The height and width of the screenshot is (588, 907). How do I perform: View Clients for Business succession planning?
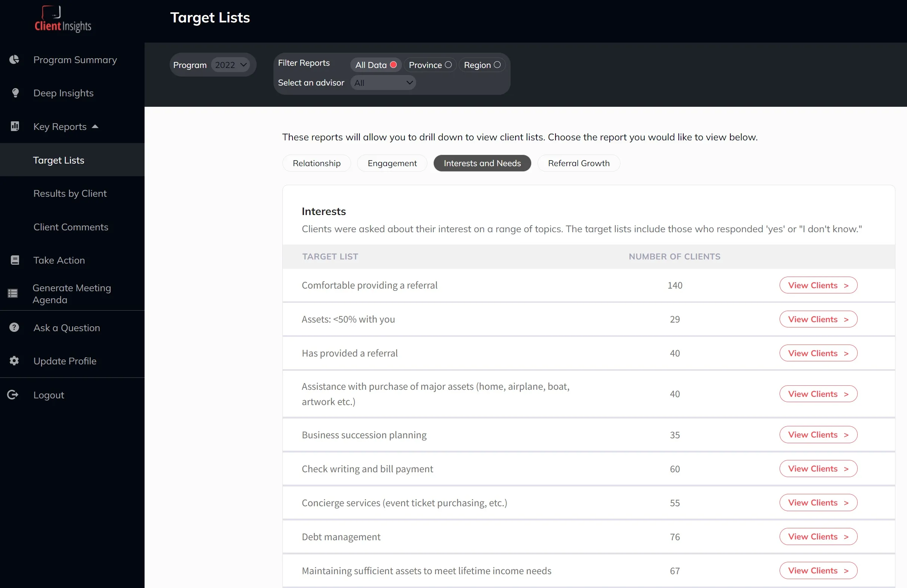pyautogui.click(x=818, y=435)
